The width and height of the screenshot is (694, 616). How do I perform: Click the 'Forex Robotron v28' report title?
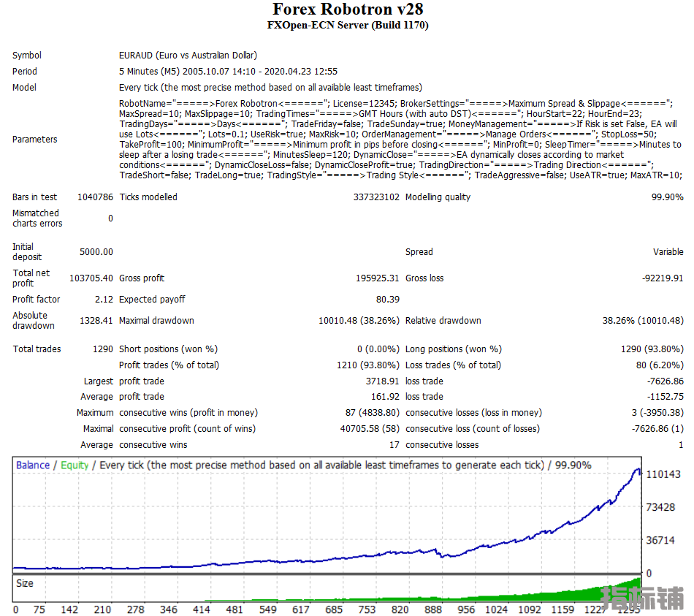tap(348, 9)
